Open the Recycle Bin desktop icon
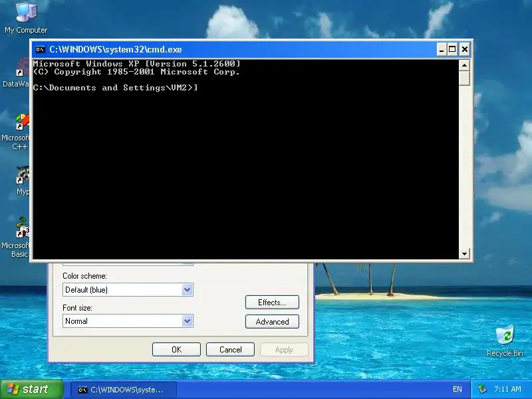This screenshot has height=399, width=532. point(505,340)
